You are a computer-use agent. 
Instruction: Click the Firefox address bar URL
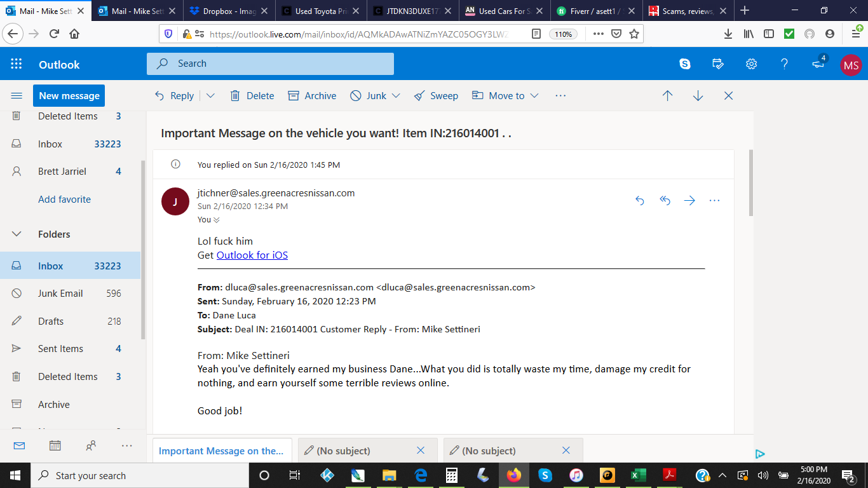click(x=358, y=34)
